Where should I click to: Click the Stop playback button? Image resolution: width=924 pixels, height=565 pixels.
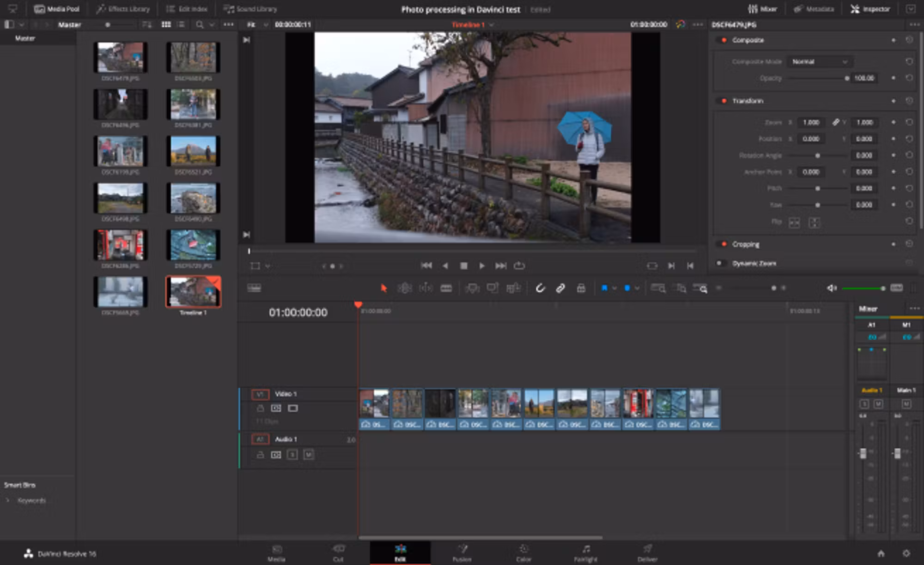pos(464,265)
